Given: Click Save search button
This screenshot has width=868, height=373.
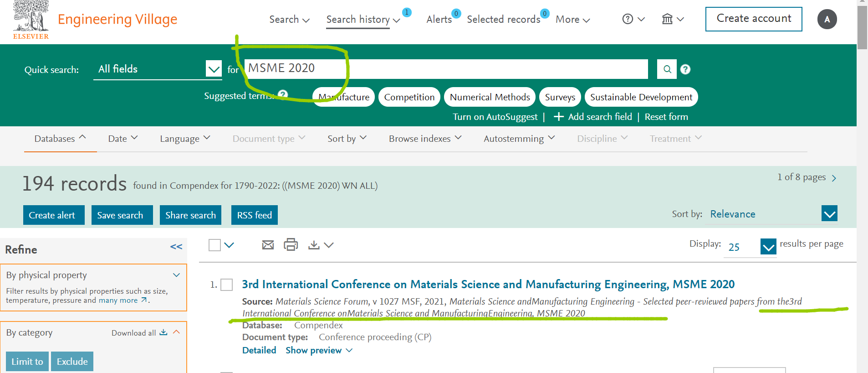Looking at the screenshot, I should (x=122, y=215).
